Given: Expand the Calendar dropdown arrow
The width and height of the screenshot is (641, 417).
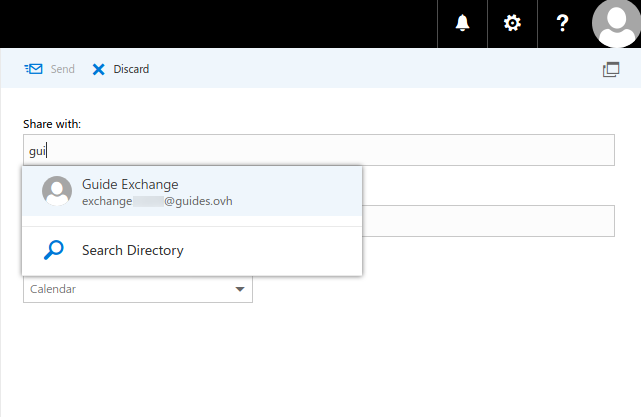Looking at the screenshot, I should point(240,289).
